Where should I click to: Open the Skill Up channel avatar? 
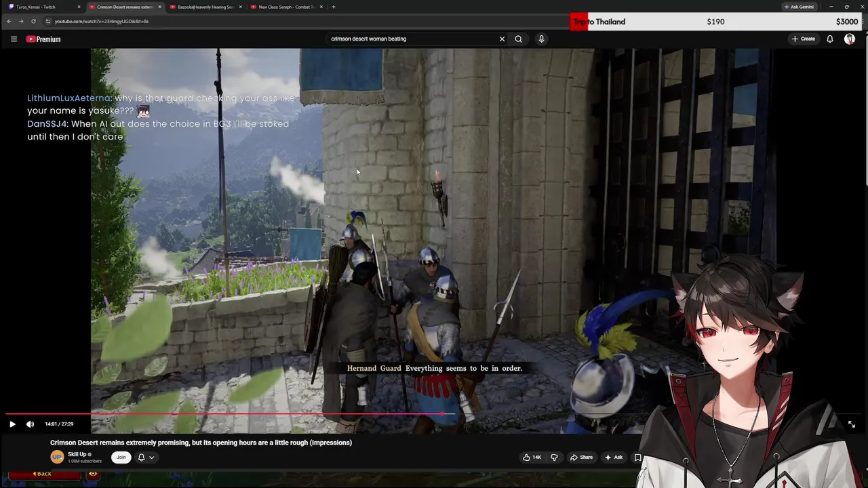coord(57,457)
